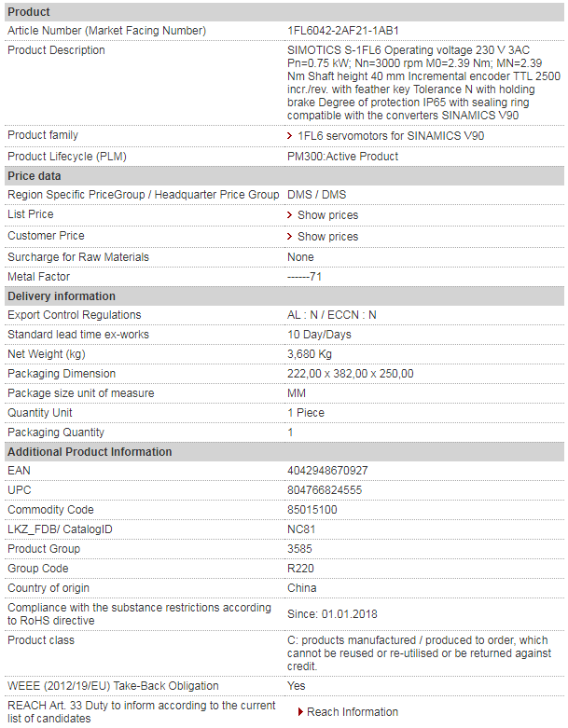
Task: Click the red chevron beside Product family
Action: point(290,135)
